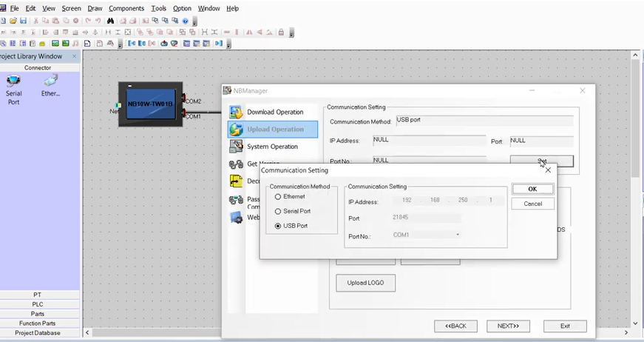
Task: Select the Ethernet radio button
Action: coord(278,197)
